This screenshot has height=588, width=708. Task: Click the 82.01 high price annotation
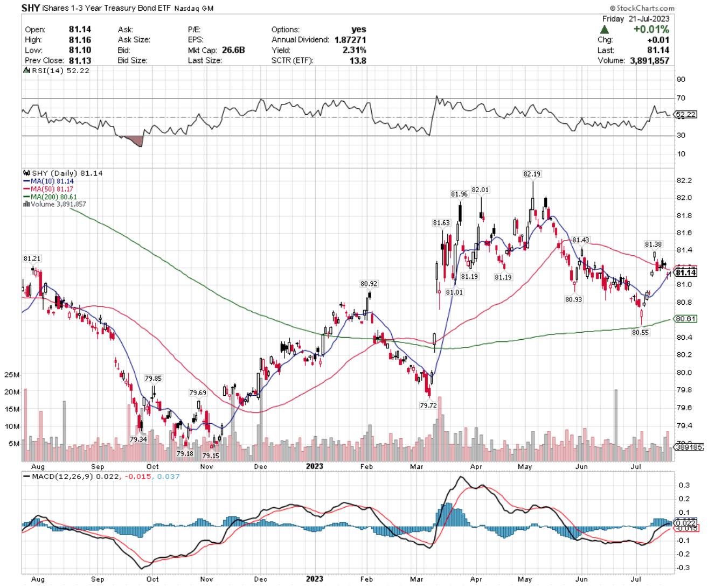click(x=480, y=190)
